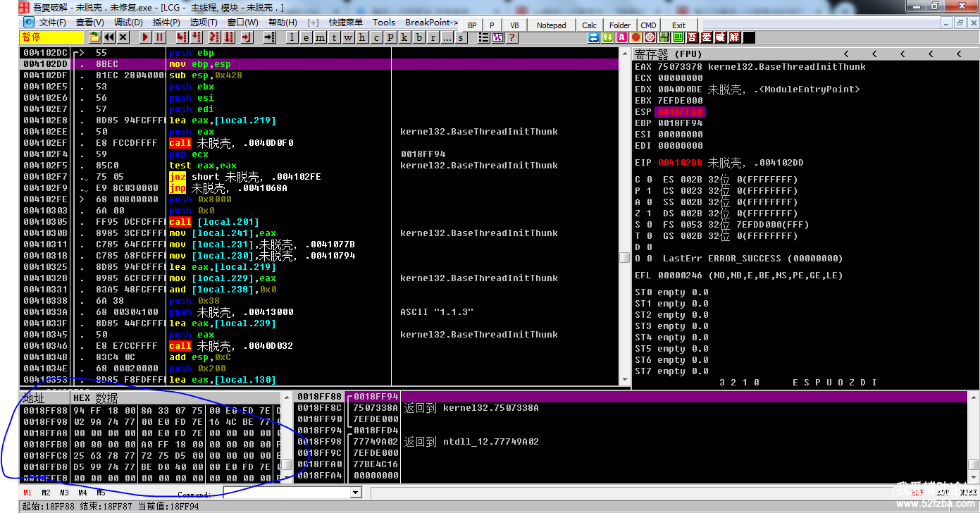Image resolution: width=980 pixels, height=513 pixels.
Task: Click the disassembly pane scrollbar thumb
Action: [x=624, y=258]
